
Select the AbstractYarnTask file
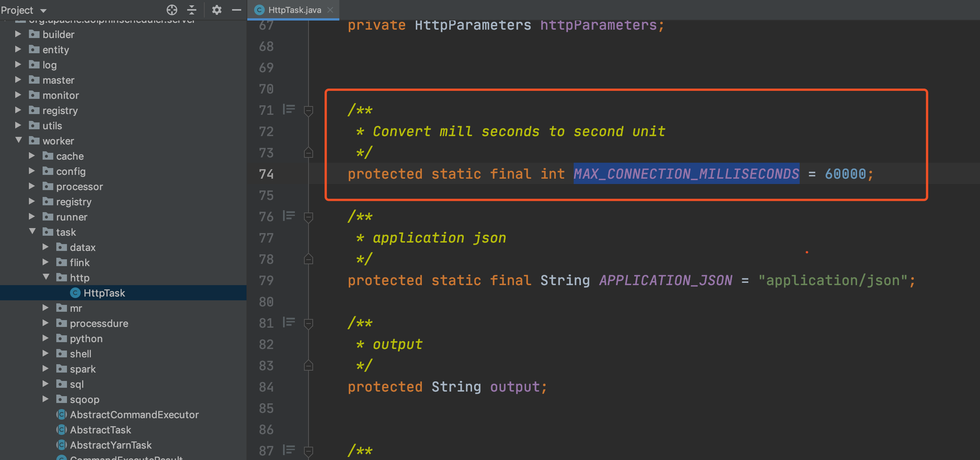[x=110, y=445]
